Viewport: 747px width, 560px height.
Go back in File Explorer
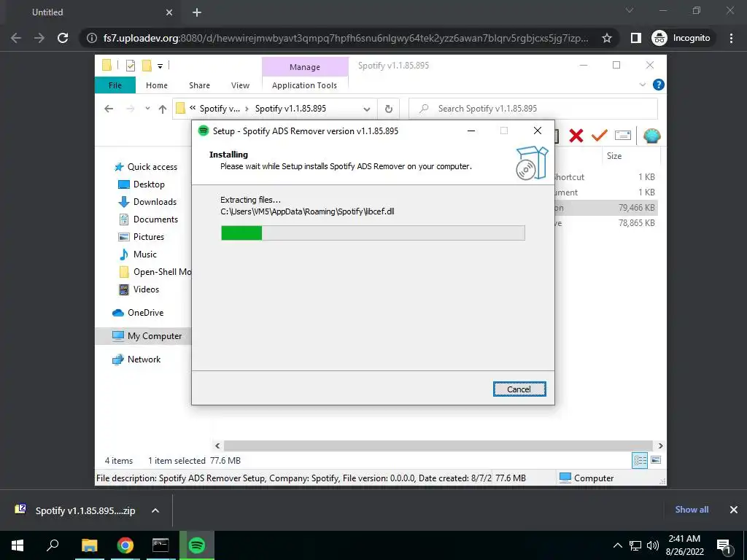109,109
